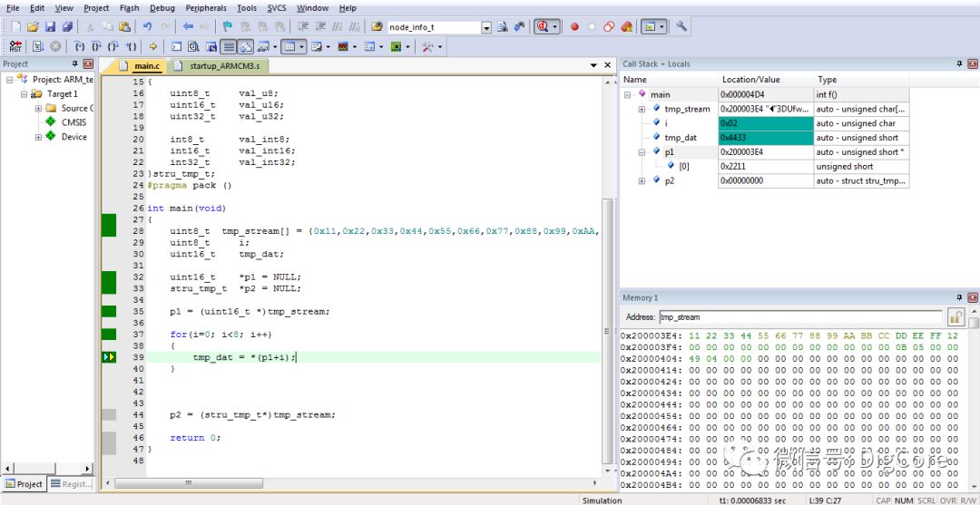Open the Symbols window
980x505 pixels.
(x=211, y=47)
